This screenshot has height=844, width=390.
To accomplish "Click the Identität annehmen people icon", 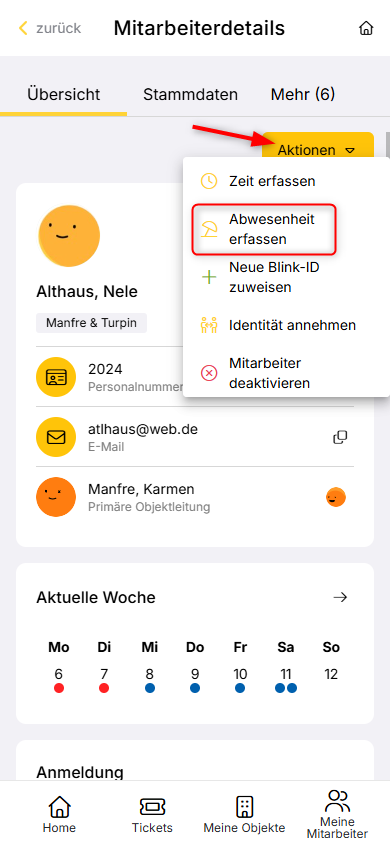I will pos(209,325).
